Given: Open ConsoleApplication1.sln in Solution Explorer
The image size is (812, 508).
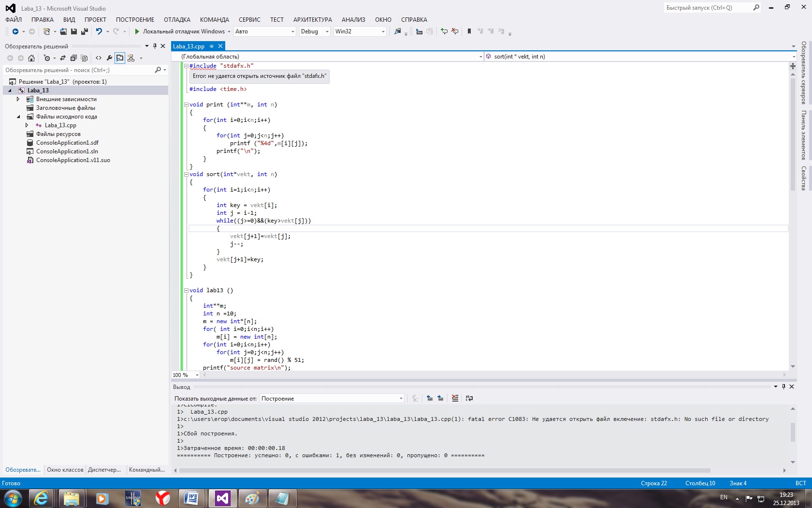Looking at the screenshot, I should click(67, 151).
